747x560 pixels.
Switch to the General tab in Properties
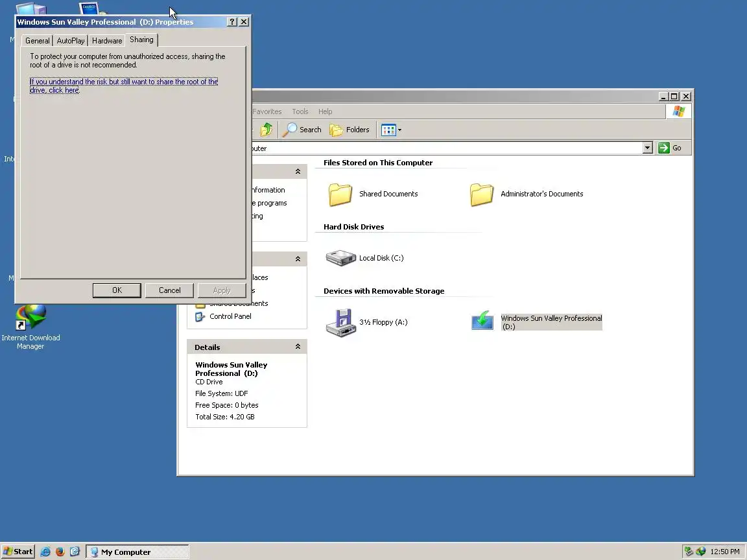[x=37, y=40]
